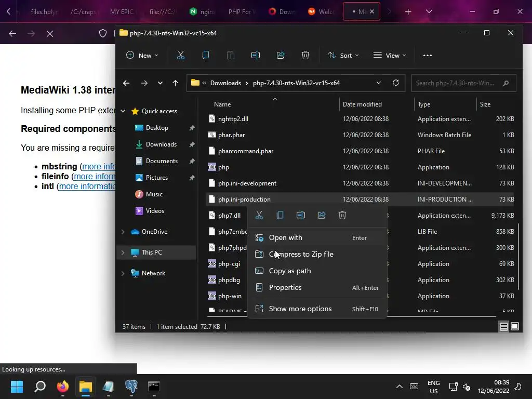532x399 pixels.
Task: Select Pictures in Quick access
Action: click(157, 178)
